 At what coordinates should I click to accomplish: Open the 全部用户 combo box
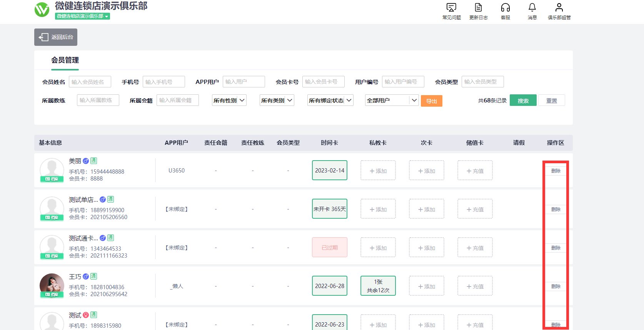pyautogui.click(x=392, y=101)
